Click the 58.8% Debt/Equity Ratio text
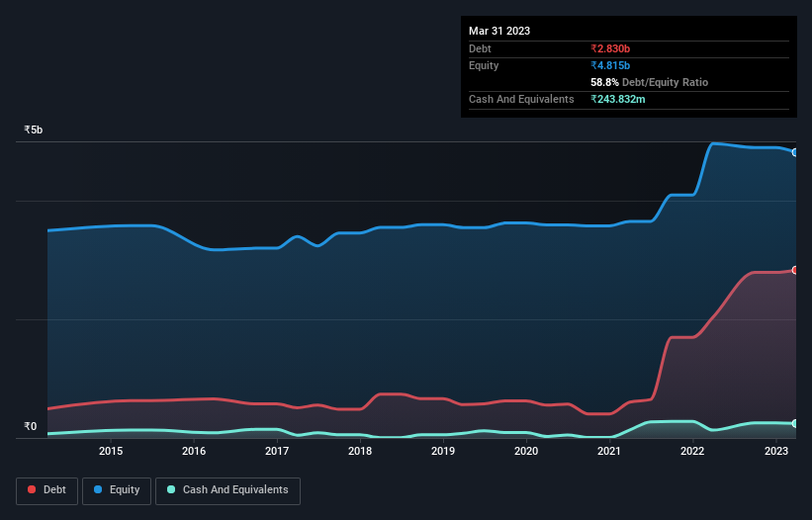The image size is (812, 520). (649, 82)
